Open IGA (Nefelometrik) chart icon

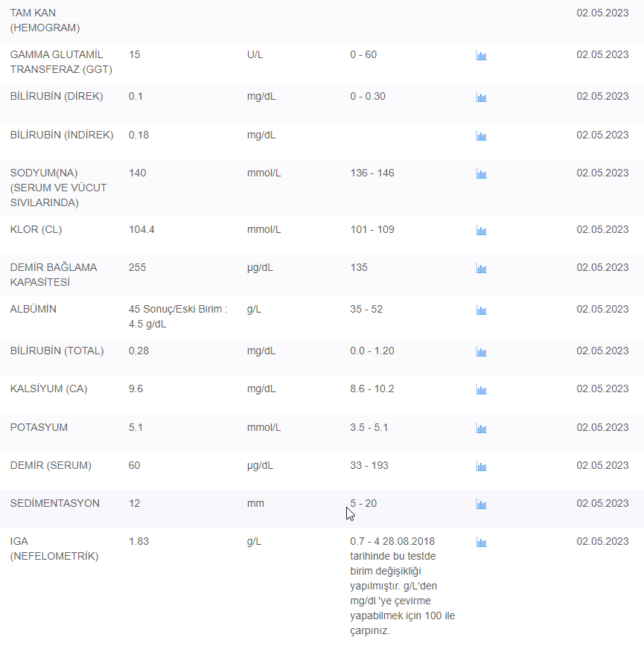[x=481, y=543]
